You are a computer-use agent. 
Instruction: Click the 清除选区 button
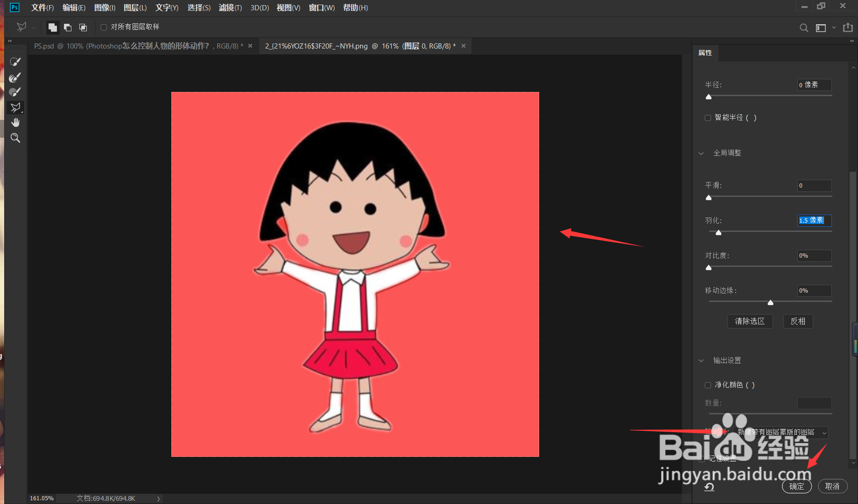[x=750, y=321]
